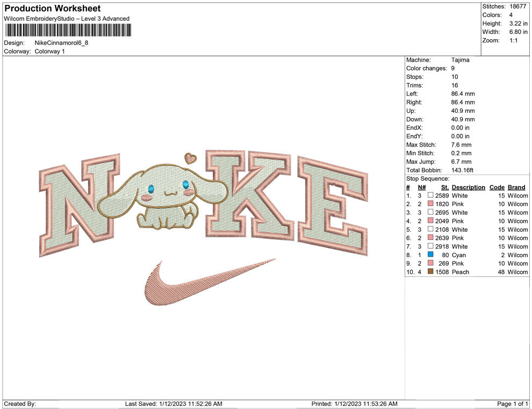Click the Height value 3.22 in
Viewport: 532px width, 409px height.
(518, 24)
